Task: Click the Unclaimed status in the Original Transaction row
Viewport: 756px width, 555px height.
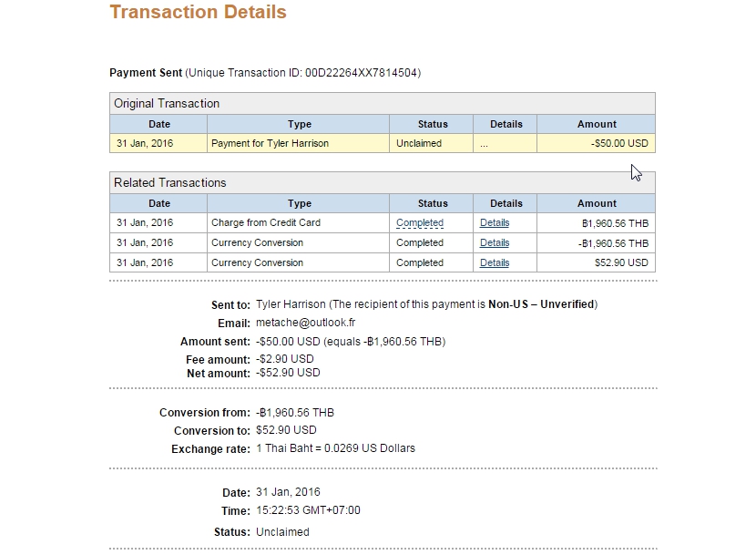Action: pyautogui.click(x=419, y=143)
